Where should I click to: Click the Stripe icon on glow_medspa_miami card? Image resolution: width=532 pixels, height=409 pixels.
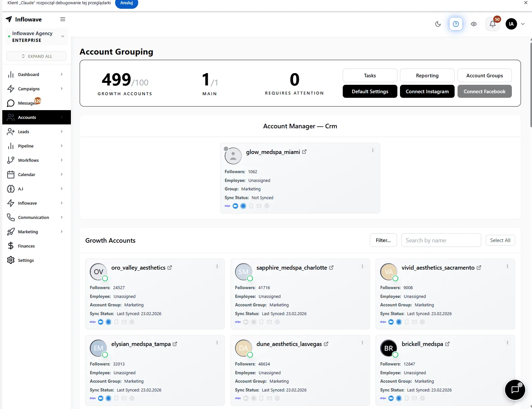pos(228,206)
